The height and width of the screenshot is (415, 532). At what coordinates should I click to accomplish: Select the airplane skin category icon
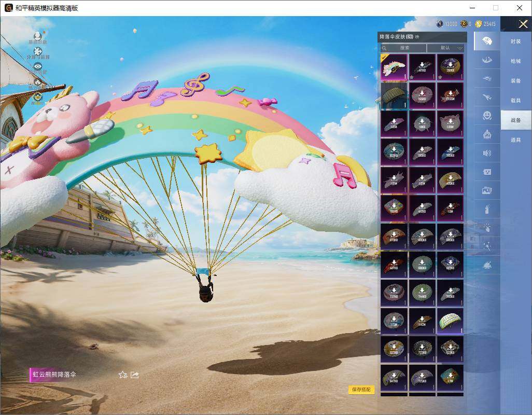coord(487,98)
